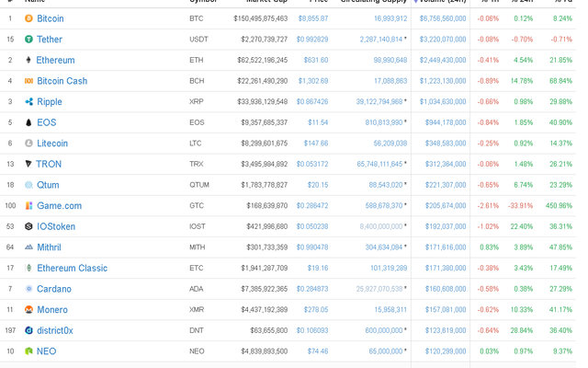Viewport: 588px width, 368px height.
Task: Click the Ethereum Classic logo icon
Action: click(x=28, y=268)
